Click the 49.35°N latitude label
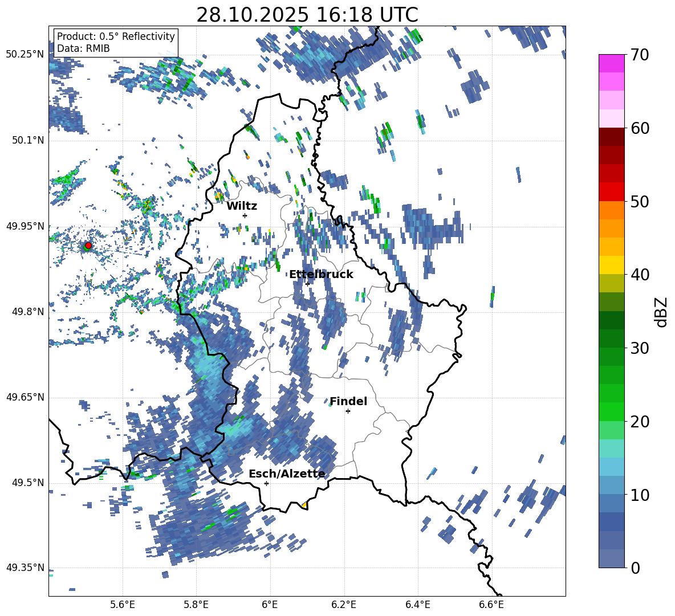The image size is (675, 616). click(25, 568)
